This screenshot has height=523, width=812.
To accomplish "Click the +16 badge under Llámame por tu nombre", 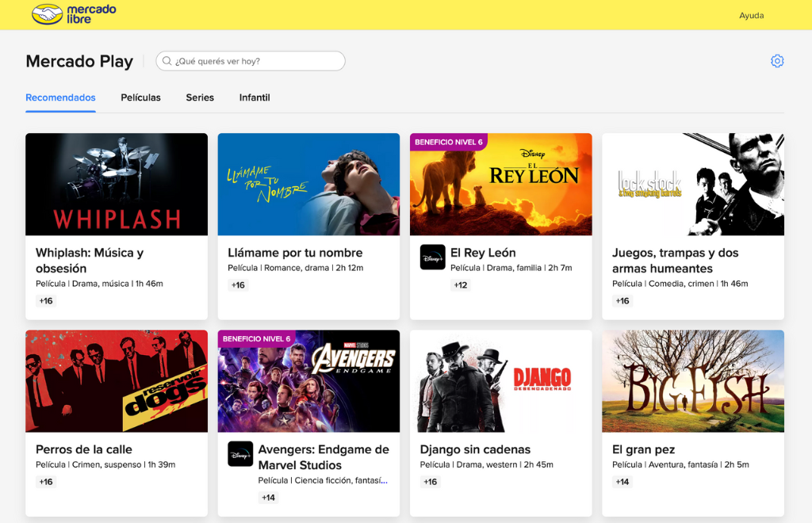I will pos(238,285).
